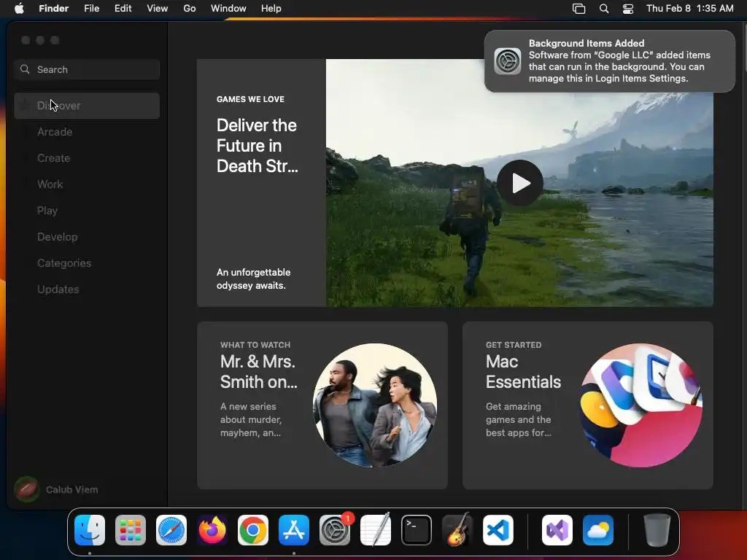
Task: Open the Trash in the dock
Action: coord(657,530)
